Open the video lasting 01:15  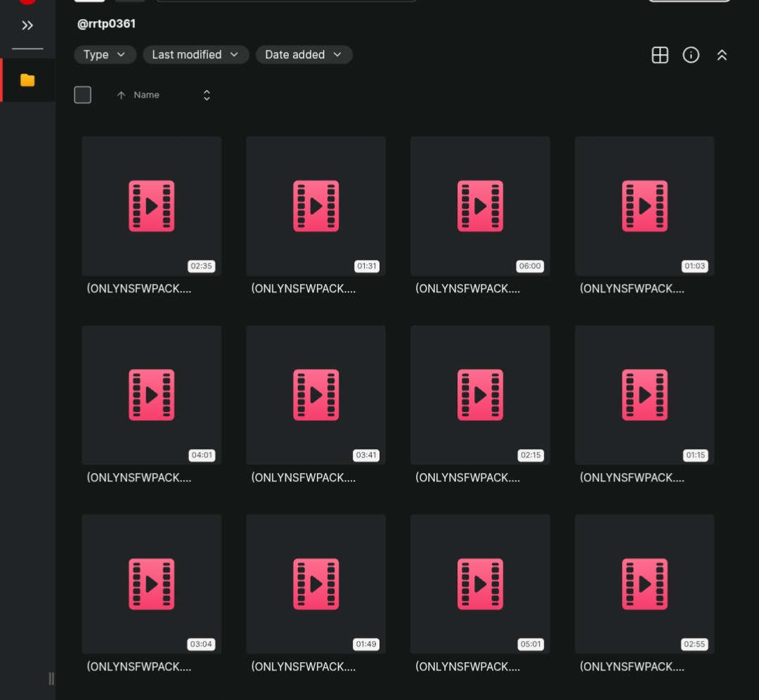(644, 395)
